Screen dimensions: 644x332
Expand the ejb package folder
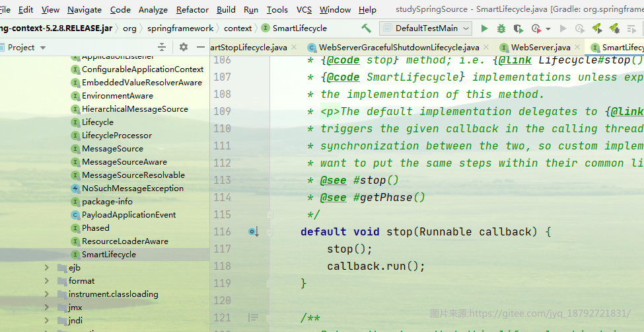coord(47,268)
